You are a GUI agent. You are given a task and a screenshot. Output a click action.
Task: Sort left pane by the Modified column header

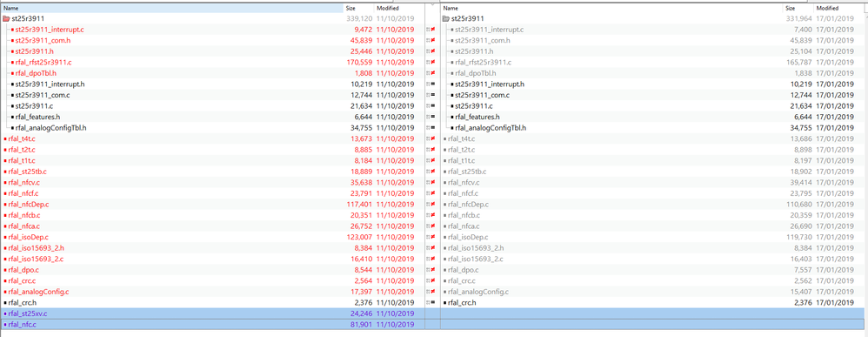tap(399, 9)
